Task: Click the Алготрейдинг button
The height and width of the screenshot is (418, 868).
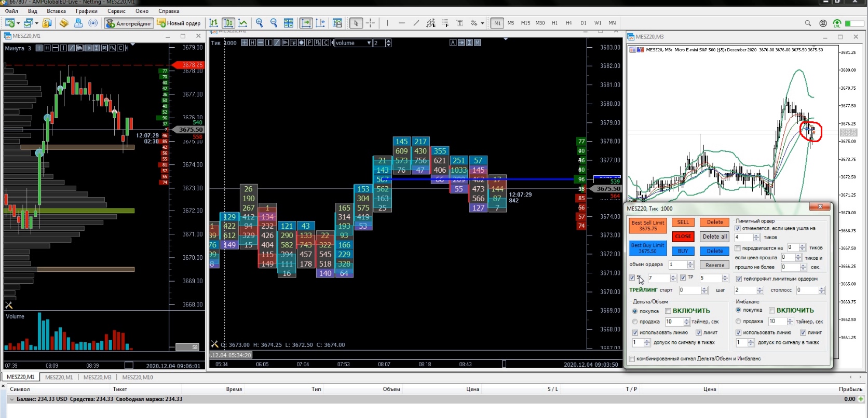Action: coord(129,23)
